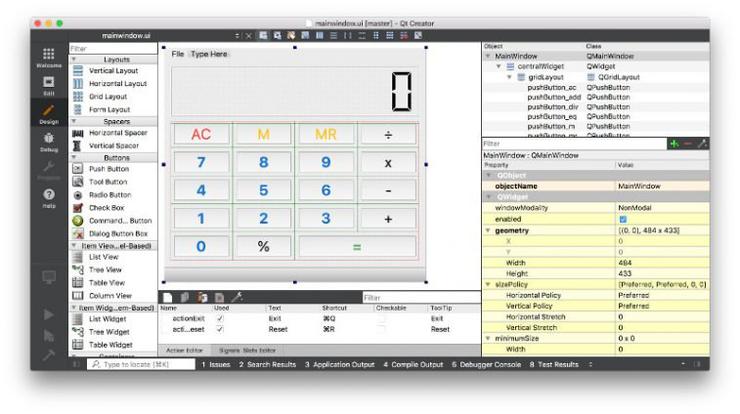Open Compile Output pane

(x=413, y=365)
